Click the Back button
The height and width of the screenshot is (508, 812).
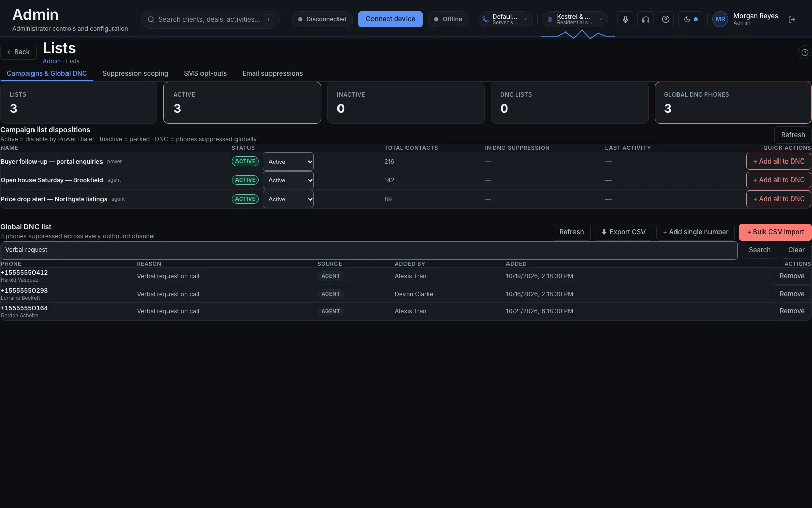click(18, 52)
